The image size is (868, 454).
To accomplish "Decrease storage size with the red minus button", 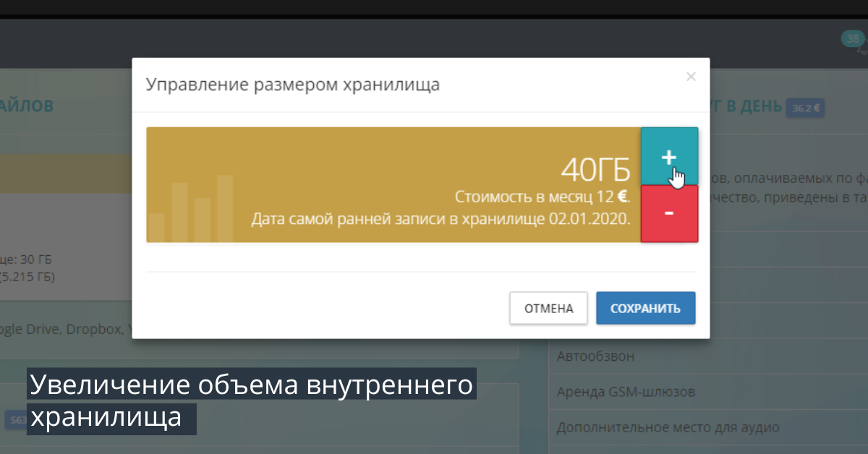I will pyautogui.click(x=669, y=213).
